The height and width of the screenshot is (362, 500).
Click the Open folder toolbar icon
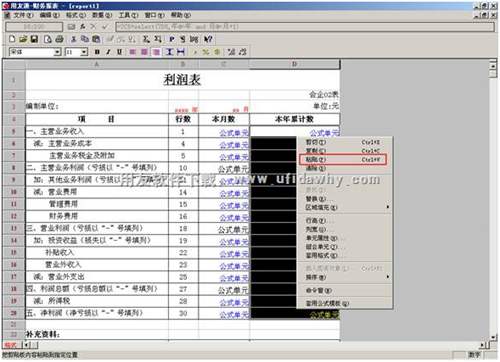click(23, 39)
